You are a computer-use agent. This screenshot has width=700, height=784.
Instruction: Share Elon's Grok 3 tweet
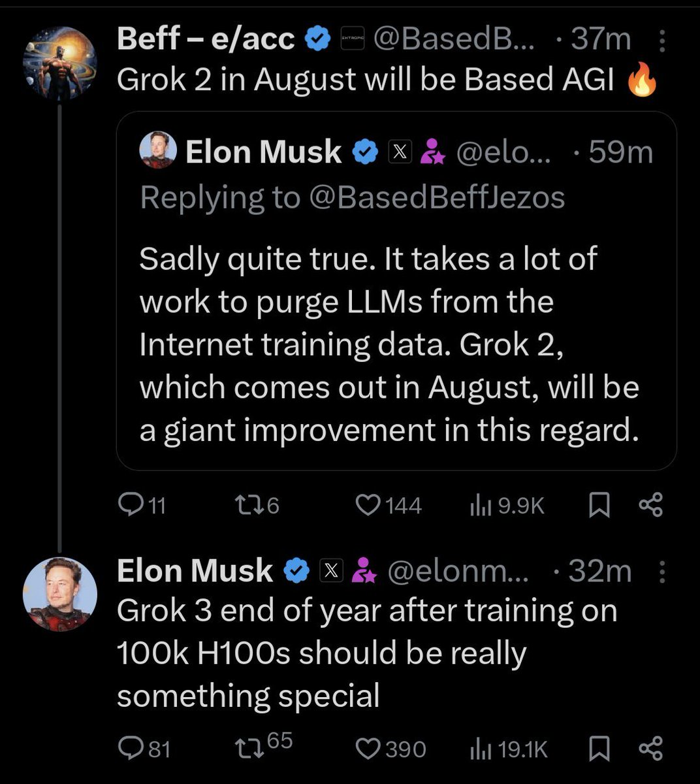coord(650,748)
